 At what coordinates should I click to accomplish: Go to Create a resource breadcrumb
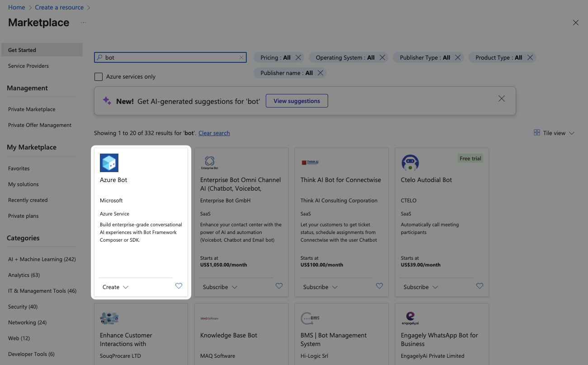pos(59,7)
